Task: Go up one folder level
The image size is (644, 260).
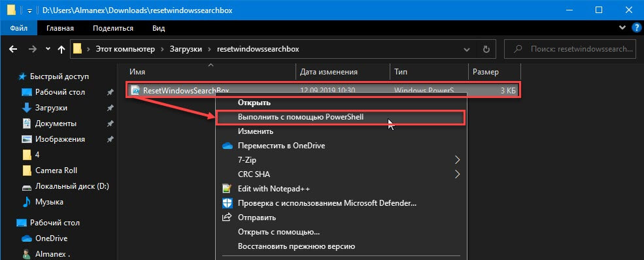Action: coord(61,49)
